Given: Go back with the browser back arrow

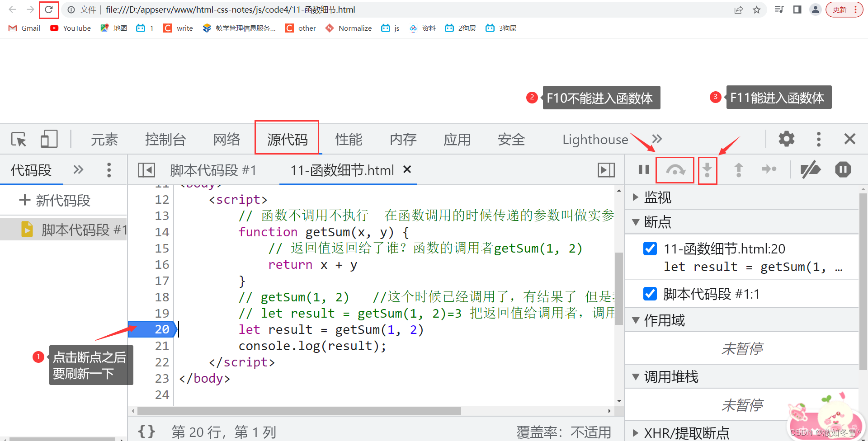Looking at the screenshot, I should tap(13, 9).
